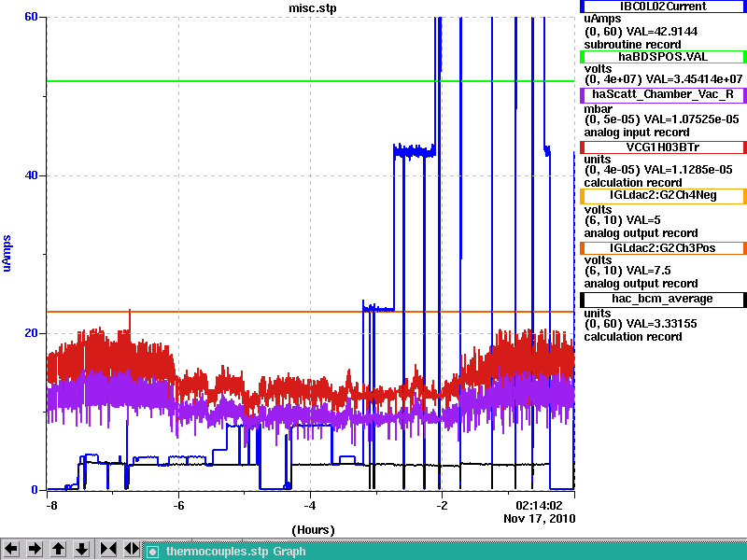Click the VAL=1.1285e-05 value text
Screen dimensions: 747x560
coord(688,170)
